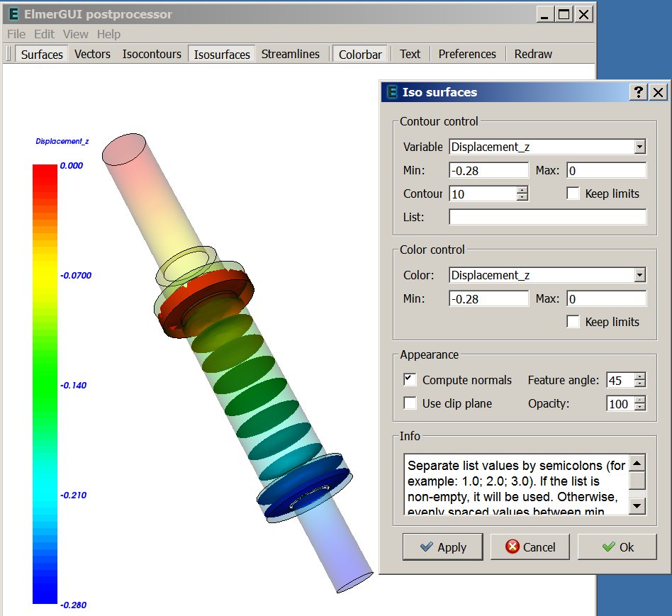Open the File menu

click(16, 34)
